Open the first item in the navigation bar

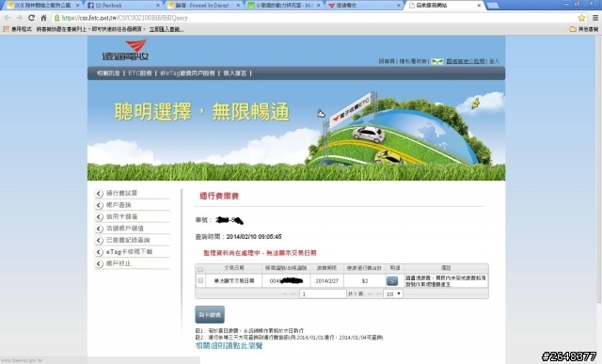(108, 73)
